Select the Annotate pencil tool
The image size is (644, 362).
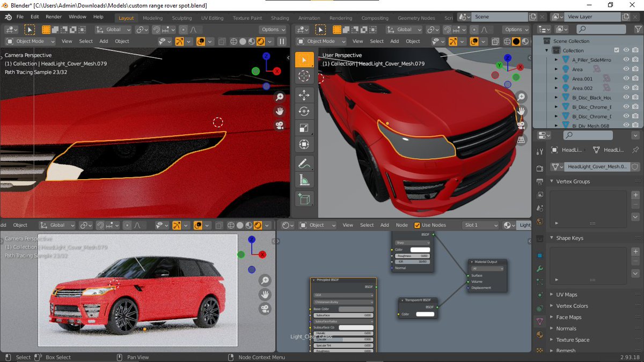point(304,164)
